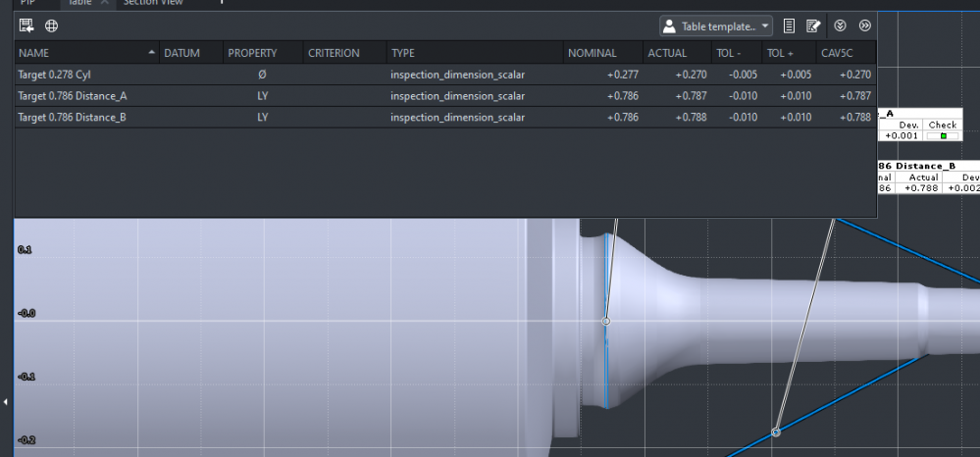This screenshot has height=457, width=980.
Task: Switch to the PIP tab
Action: pyautogui.click(x=27, y=3)
